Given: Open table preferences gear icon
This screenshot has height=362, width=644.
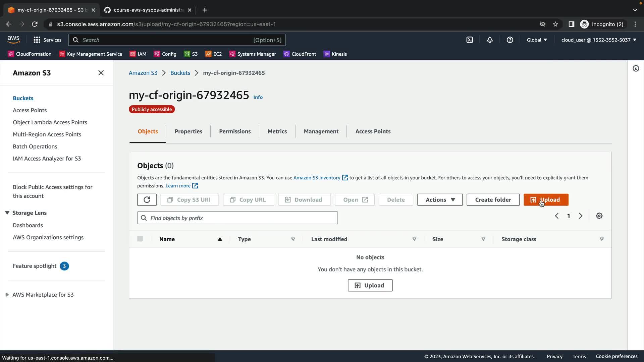Looking at the screenshot, I should (599, 216).
